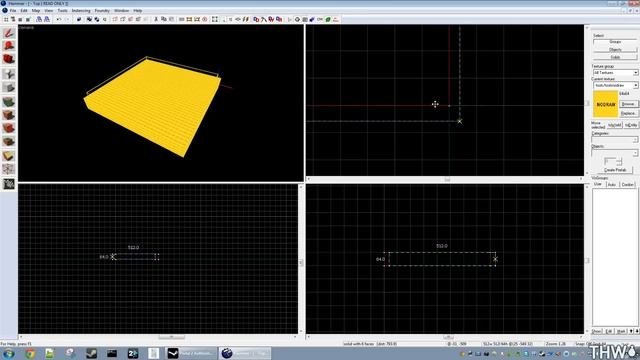Click the top-right viewport horizontal scrollbar thumb
This screenshot has height=360, width=640.
point(447,179)
